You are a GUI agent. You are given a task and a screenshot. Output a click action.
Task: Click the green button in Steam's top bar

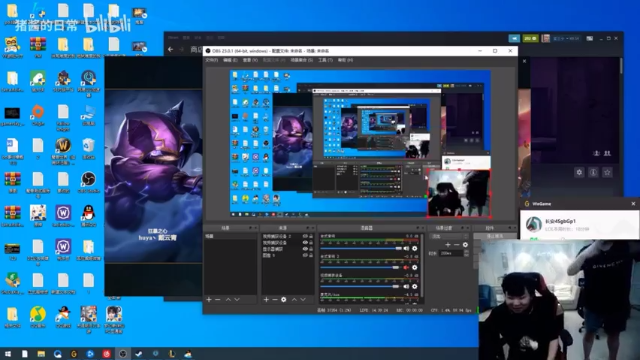click(530, 38)
